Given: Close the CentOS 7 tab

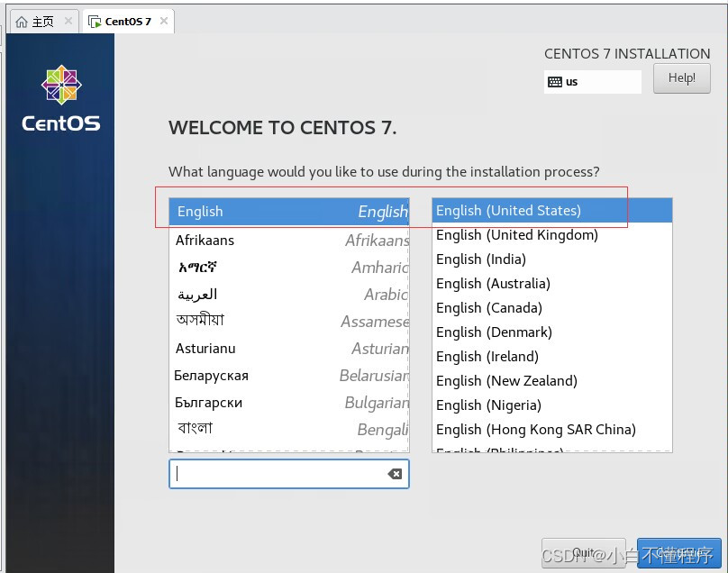Looking at the screenshot, I should pyautogui.click(x=164, y=21).
